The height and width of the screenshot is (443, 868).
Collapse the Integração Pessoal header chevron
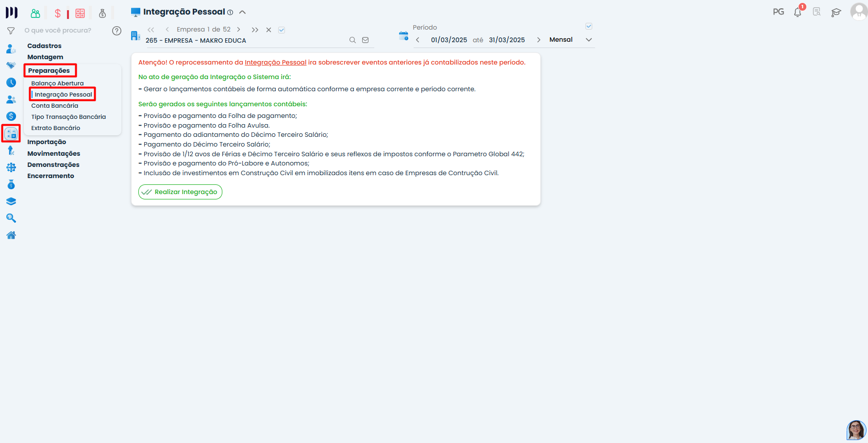[242, 12]
